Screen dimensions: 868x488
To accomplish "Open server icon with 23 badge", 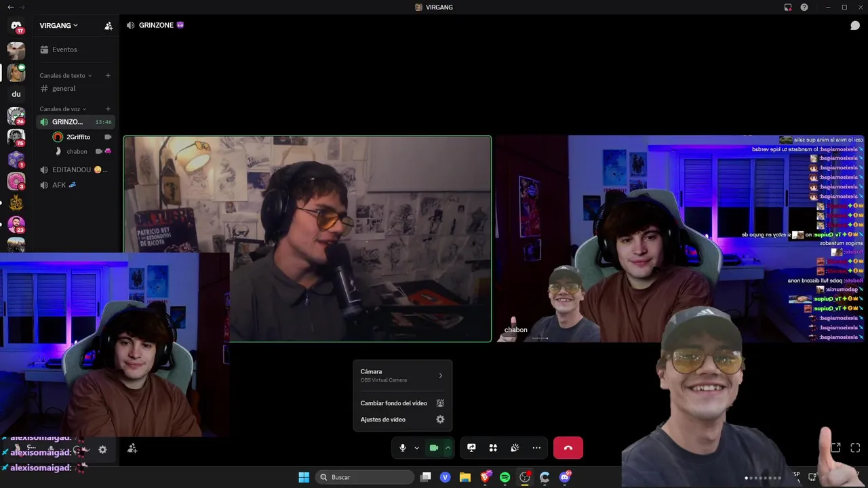I will 16,224.
